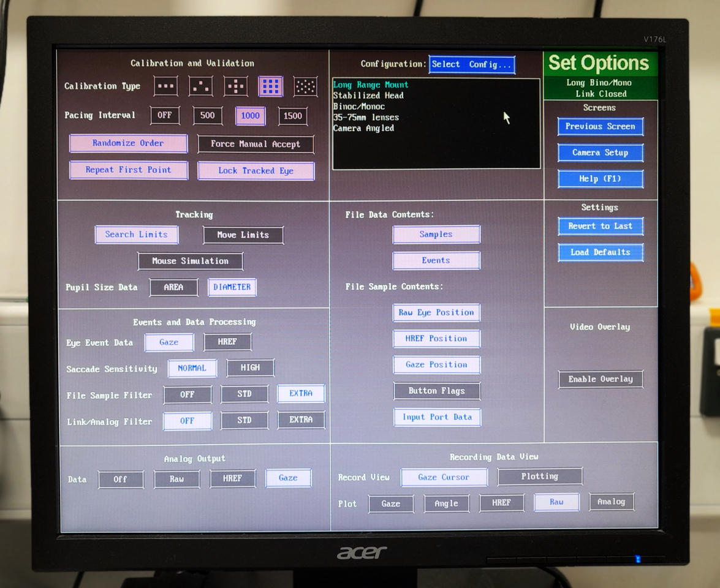Switch Eye Event Data to HREF

(x=227, y=342)
